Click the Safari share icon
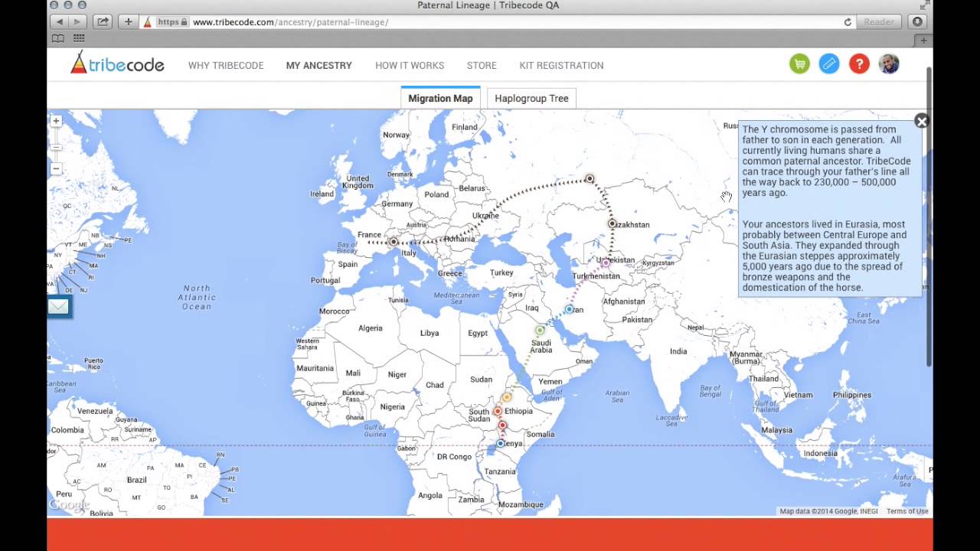The image size is (980, 551). tap(103, 22)
